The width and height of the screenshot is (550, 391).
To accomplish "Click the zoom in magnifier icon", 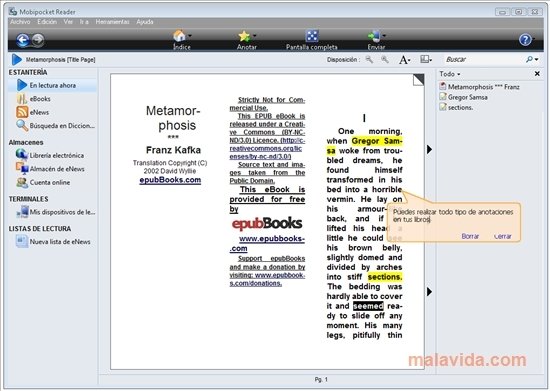I will point(385,60).
